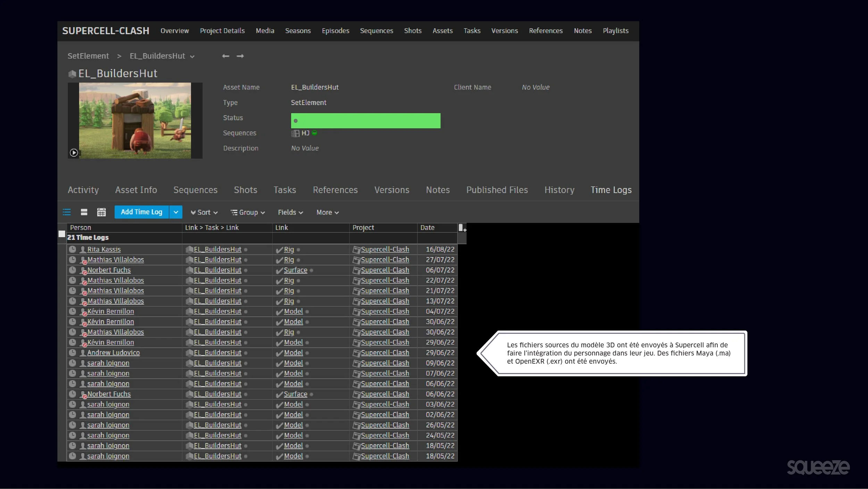868x489 pixels.
Task: Click person icon beside Andrew Ludovico
Action: 83,353
